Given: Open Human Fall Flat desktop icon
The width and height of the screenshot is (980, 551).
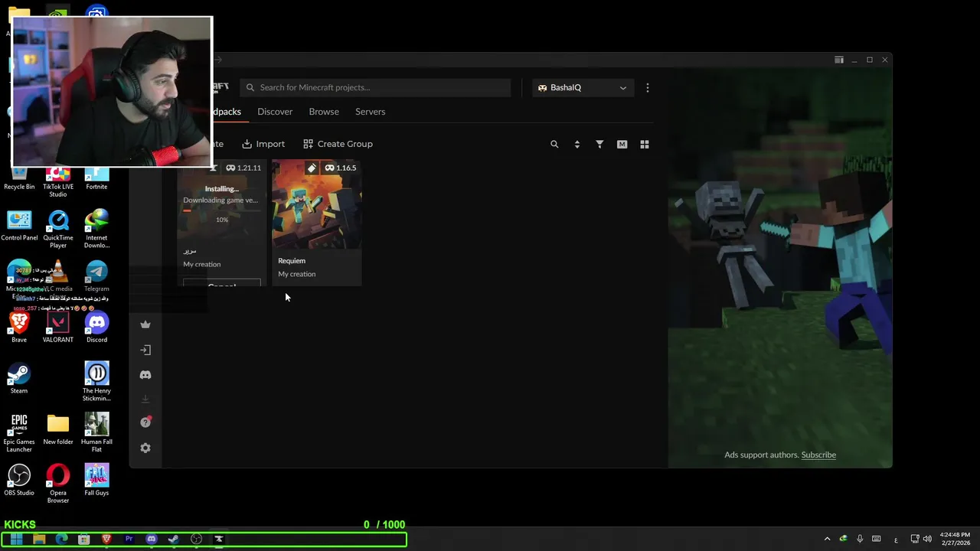Looking at the screenshot, I should (x=96, y=433).
